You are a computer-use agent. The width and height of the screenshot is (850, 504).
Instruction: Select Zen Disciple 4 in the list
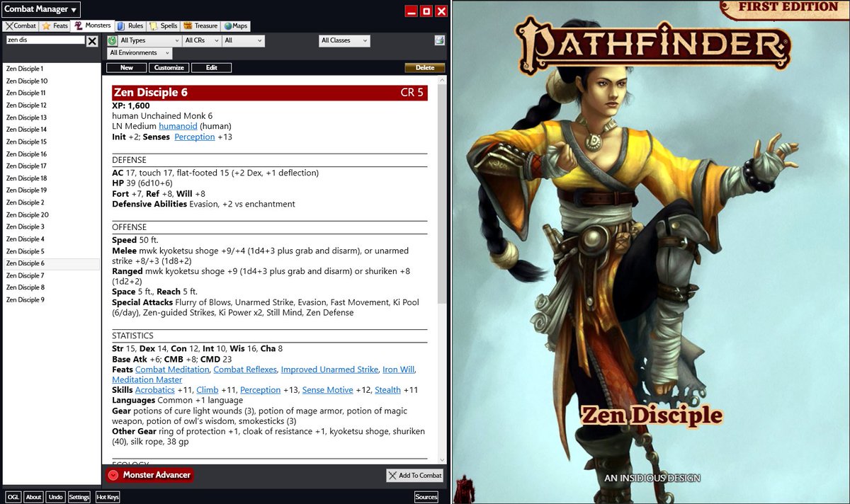52,239
